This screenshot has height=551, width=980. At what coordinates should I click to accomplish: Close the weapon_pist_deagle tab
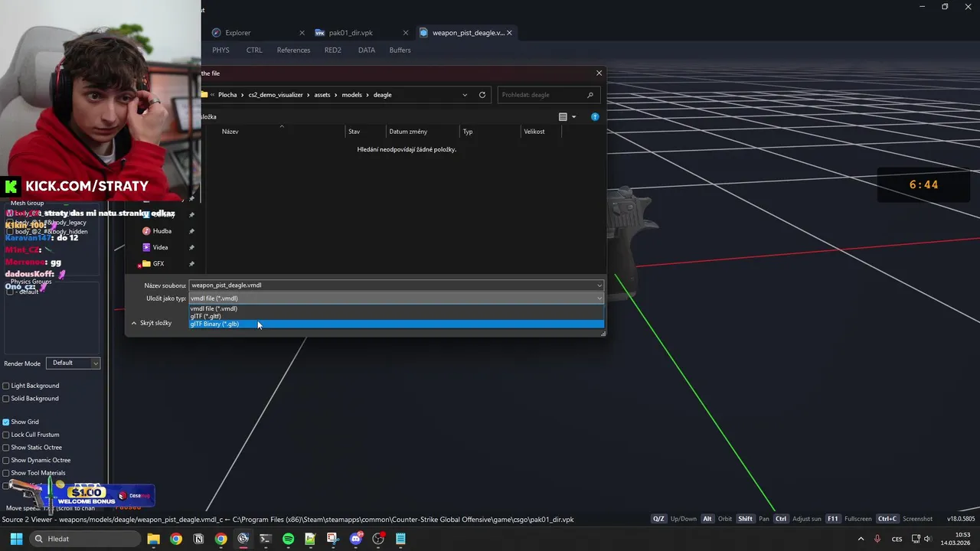point(509,33)
